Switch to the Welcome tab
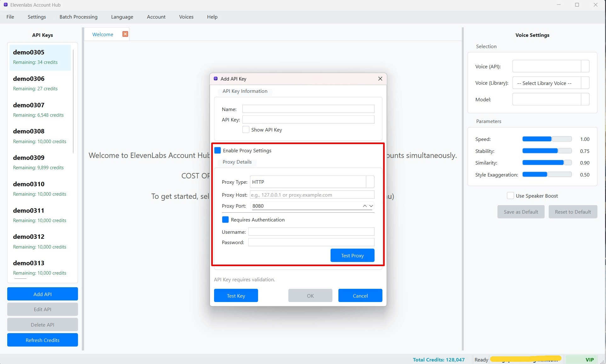606x364 pixels. coord(103,34)
